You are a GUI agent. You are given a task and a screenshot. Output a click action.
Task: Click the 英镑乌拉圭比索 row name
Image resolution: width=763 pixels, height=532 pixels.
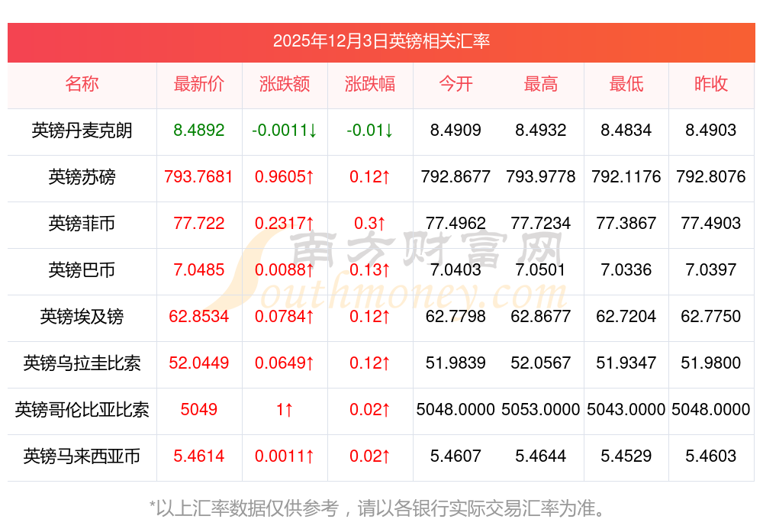coord(82,363)
